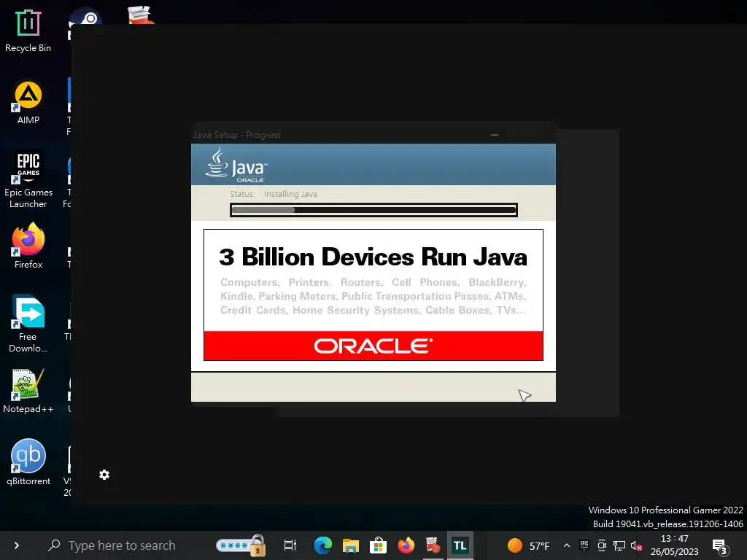747x560 pixels.
Task: Minimize the Java Setup Progress window
Action: (495, 135)
